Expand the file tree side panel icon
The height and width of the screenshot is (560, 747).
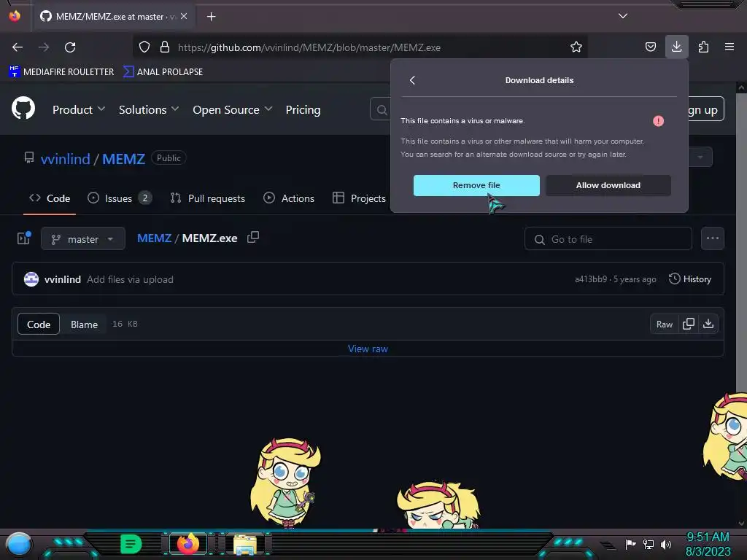24,238
